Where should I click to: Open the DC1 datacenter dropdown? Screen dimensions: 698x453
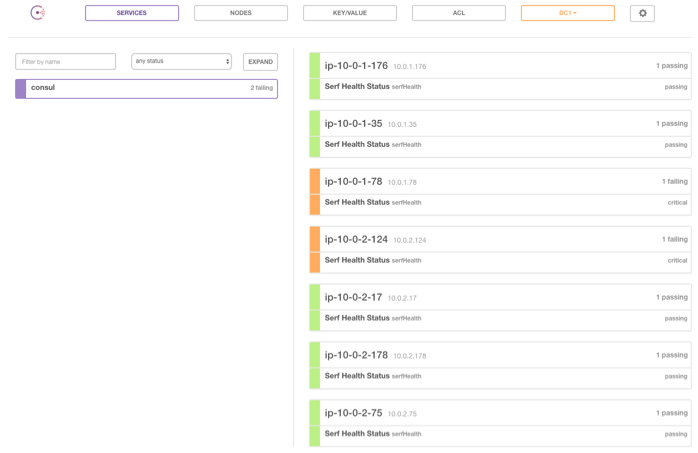[568, 13]
